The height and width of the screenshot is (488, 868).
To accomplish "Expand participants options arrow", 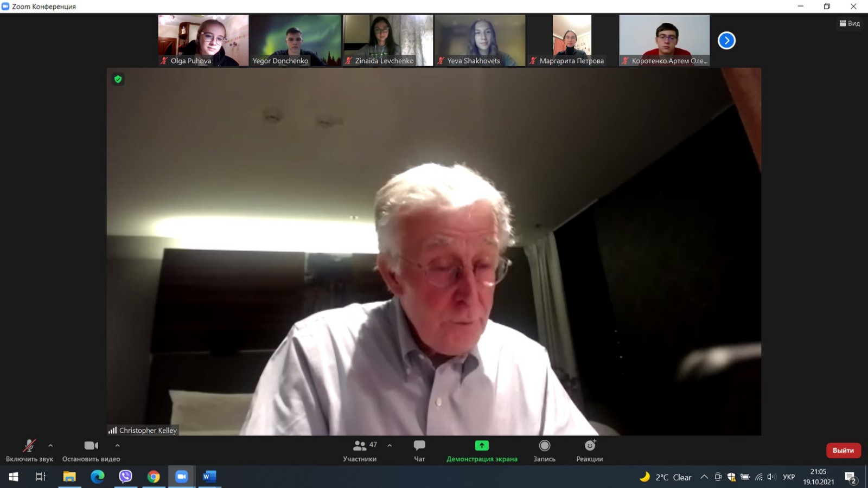I will (390, 446).
